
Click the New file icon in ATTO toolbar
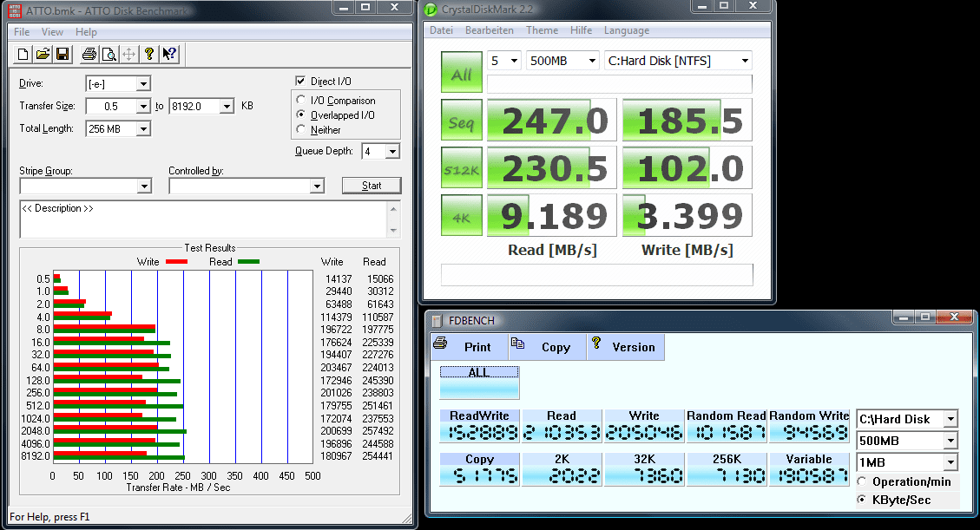point(23,55)
